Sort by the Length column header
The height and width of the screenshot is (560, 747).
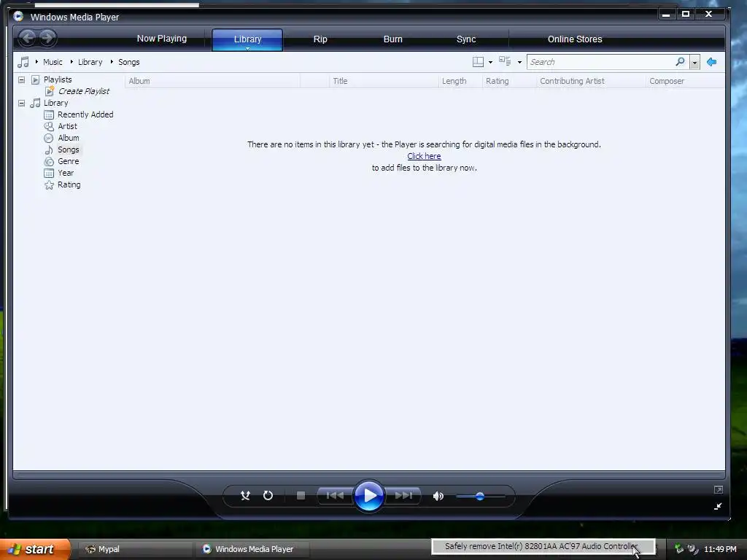pos(460,81)
